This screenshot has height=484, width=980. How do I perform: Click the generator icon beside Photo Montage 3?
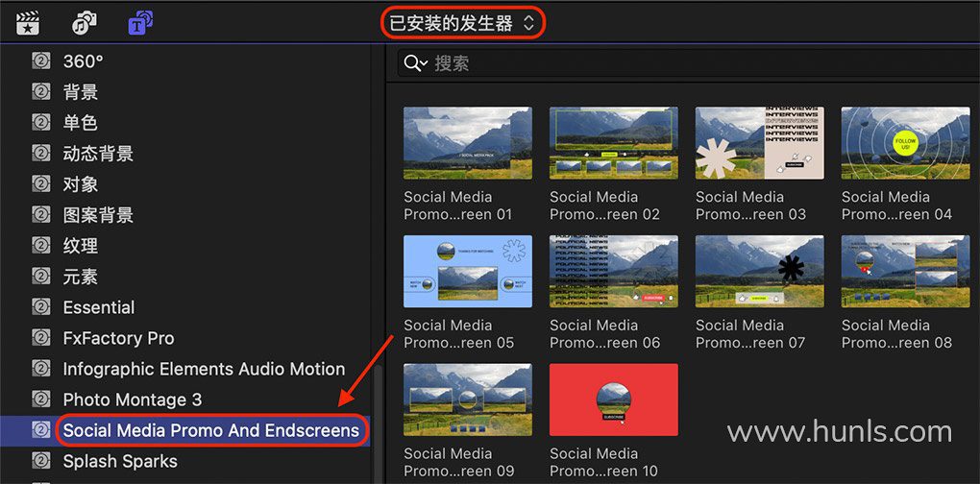(41, 399)
